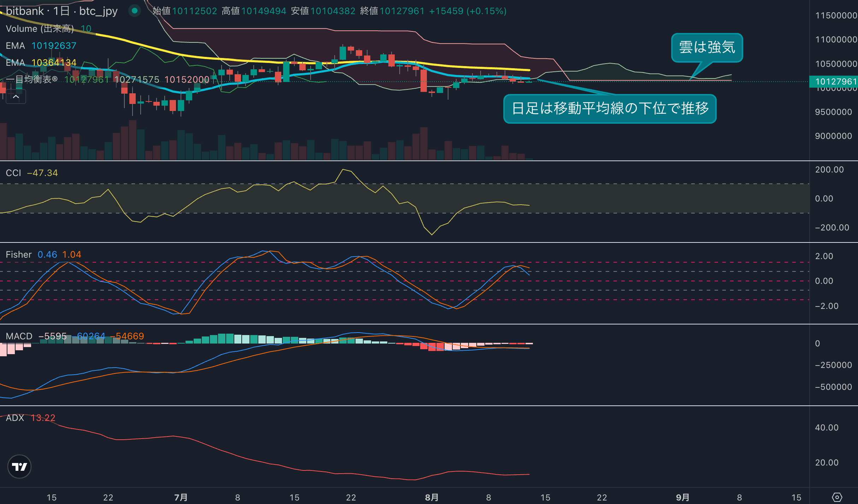Image resolution: width=858 pixels, height=504 pixels.
Task: Select the CCI indicator legend label
Action: (x=13, y=173)
